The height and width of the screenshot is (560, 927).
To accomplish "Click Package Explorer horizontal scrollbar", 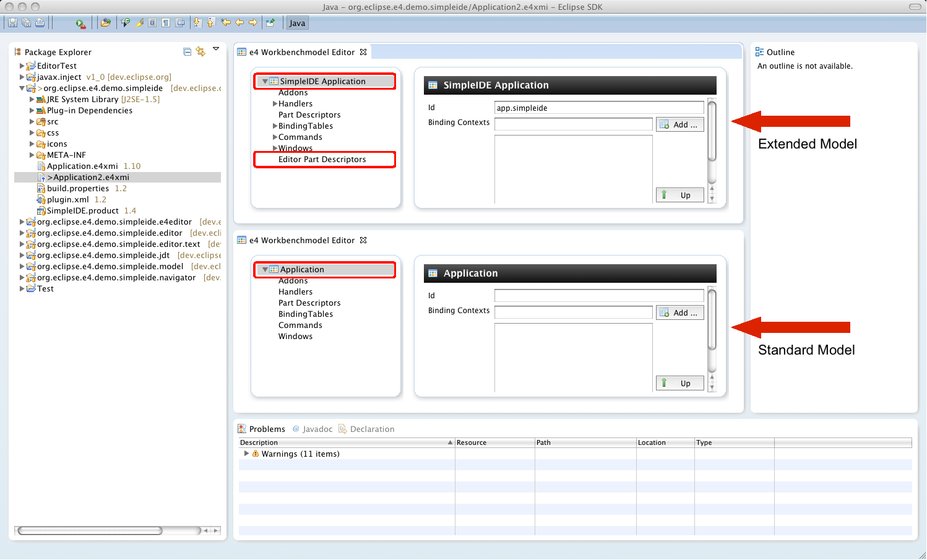I will click(x=90, y=530).
